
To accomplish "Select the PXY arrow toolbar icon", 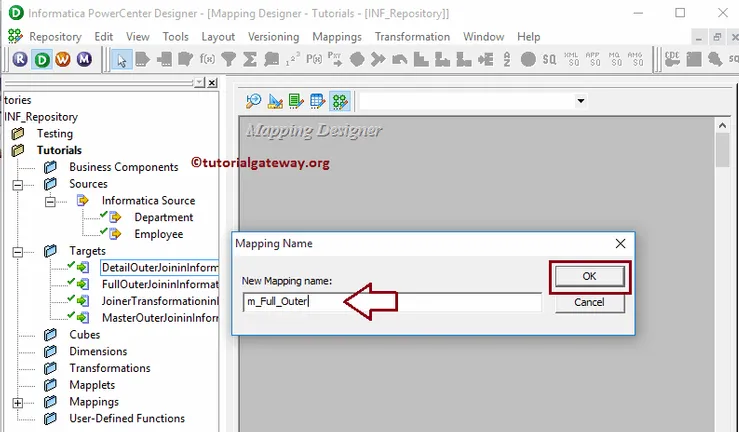I will pyautogui.click(x=335, y=59).
